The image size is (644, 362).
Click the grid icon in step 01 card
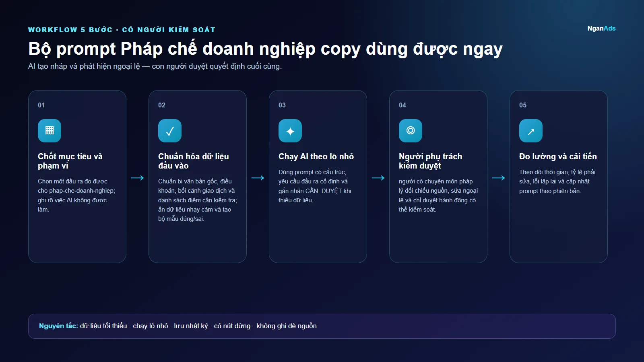click(50, 131)
